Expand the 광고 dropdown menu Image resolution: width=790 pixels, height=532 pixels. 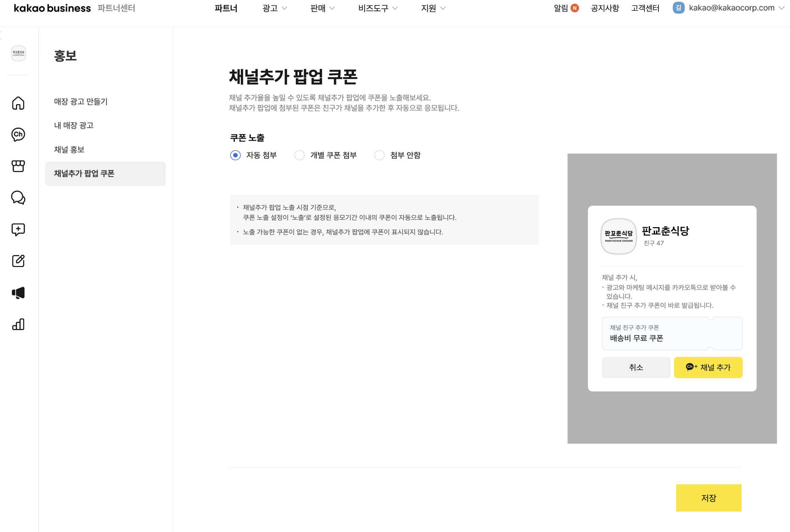point(275,8)
